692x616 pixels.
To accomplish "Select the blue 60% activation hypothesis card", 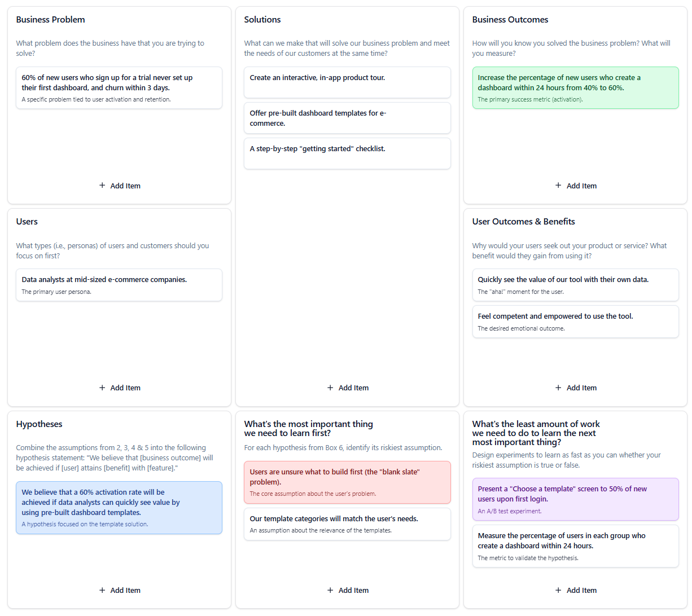I will [119, 508].
